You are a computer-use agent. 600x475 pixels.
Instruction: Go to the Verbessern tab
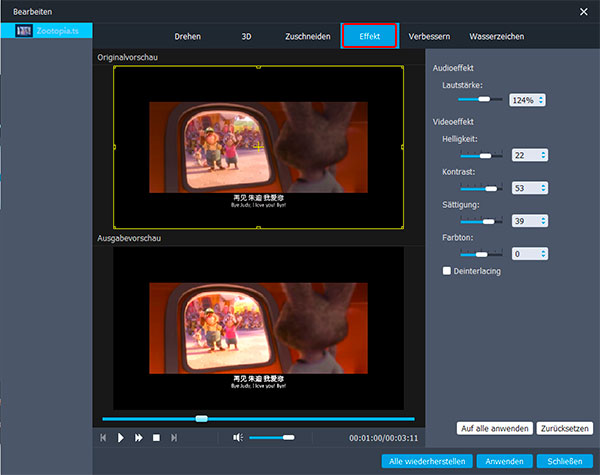(429, 36)
